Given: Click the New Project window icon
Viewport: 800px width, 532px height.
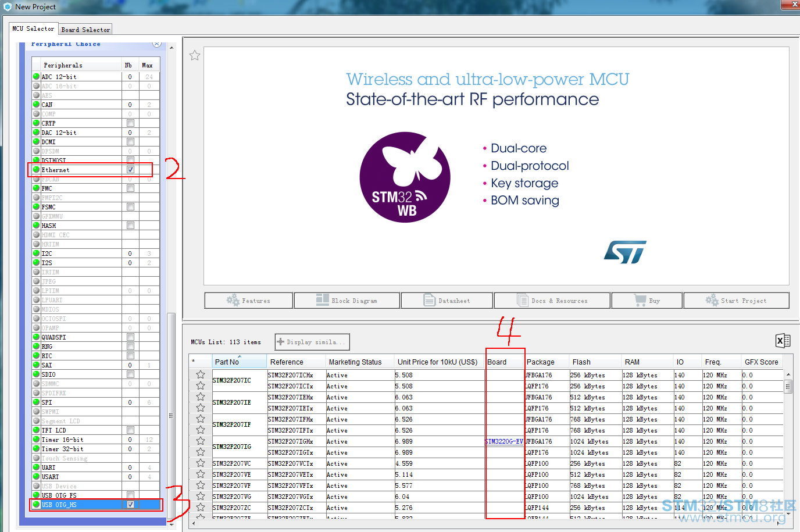Looking at the screenshot, I should [x=7, y=6].
